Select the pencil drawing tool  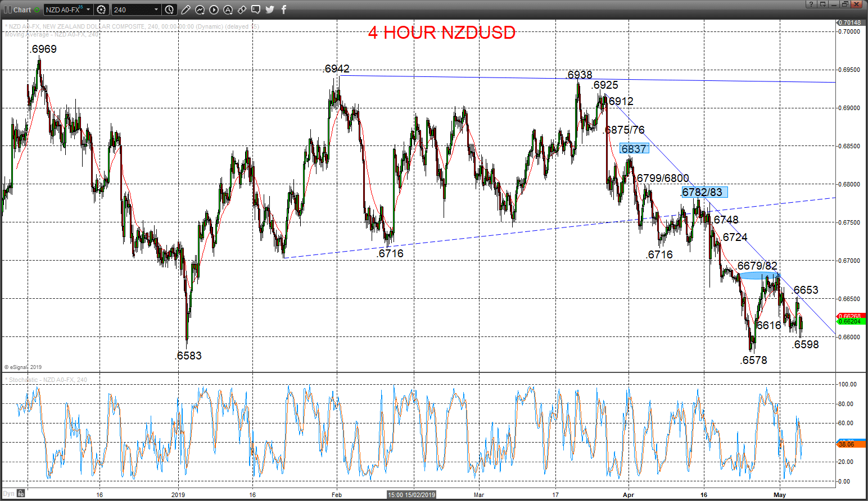tap(186, 10)
